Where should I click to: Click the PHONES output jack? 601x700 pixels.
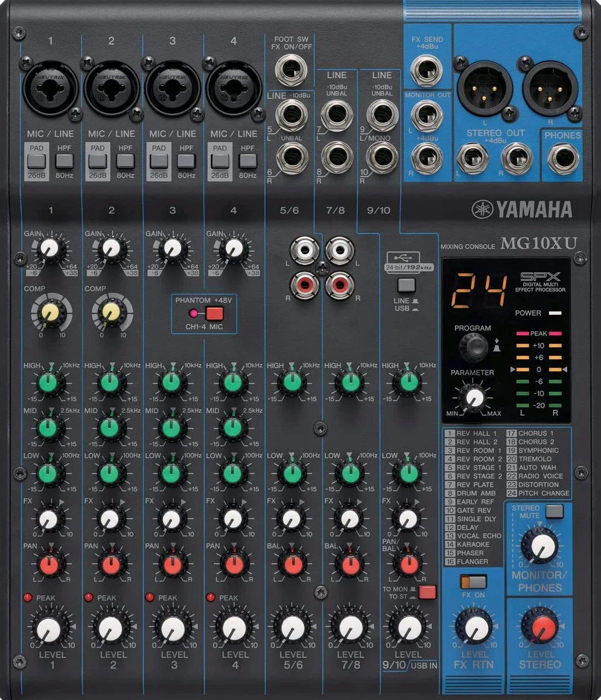point(563,159)
